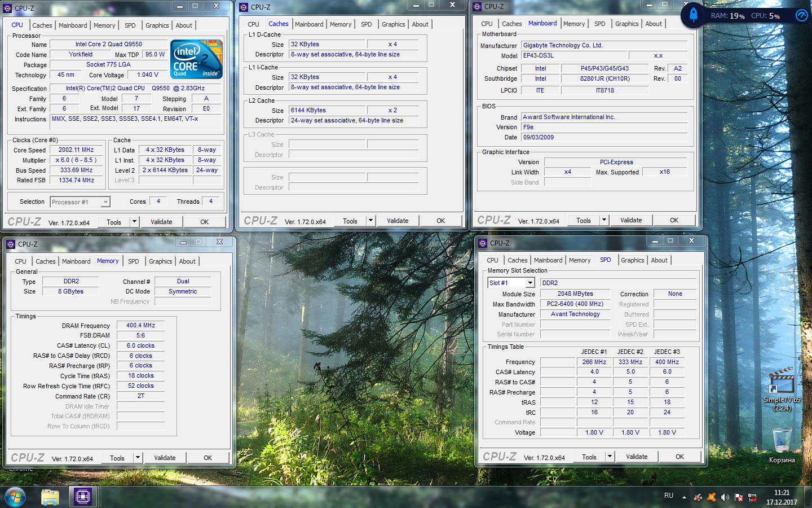Click the RU language indicator in taskbar
The height and width of the screenshot is (508, 812).
[x=669, y=496]
